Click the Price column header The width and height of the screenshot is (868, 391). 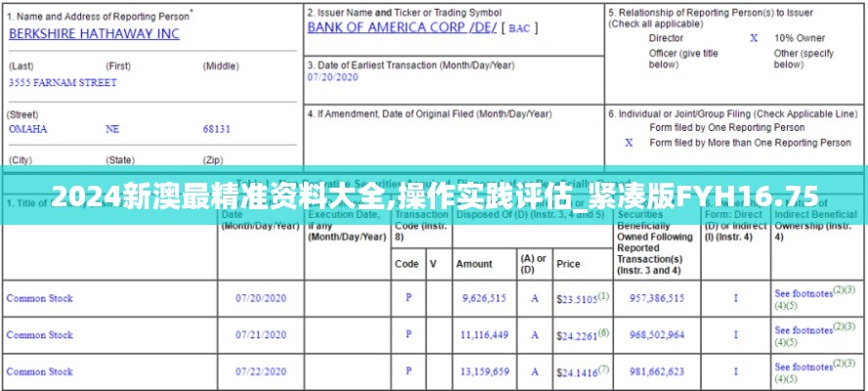pos(569,264)
